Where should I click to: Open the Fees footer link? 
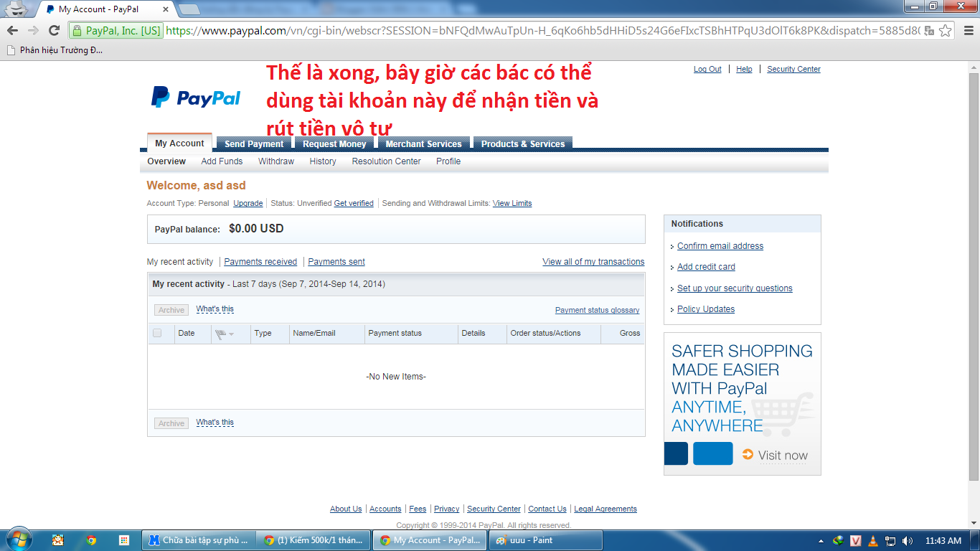418,509
